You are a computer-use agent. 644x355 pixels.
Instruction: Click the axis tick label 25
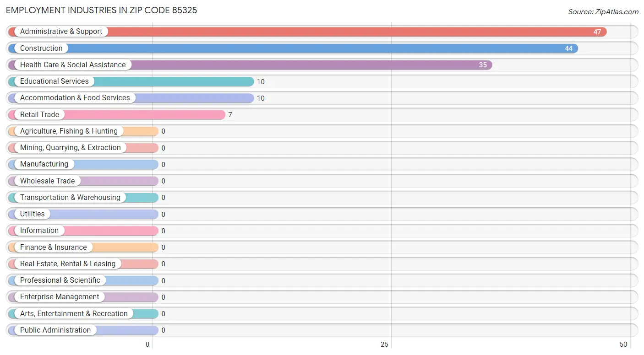(x=385, y=344)
